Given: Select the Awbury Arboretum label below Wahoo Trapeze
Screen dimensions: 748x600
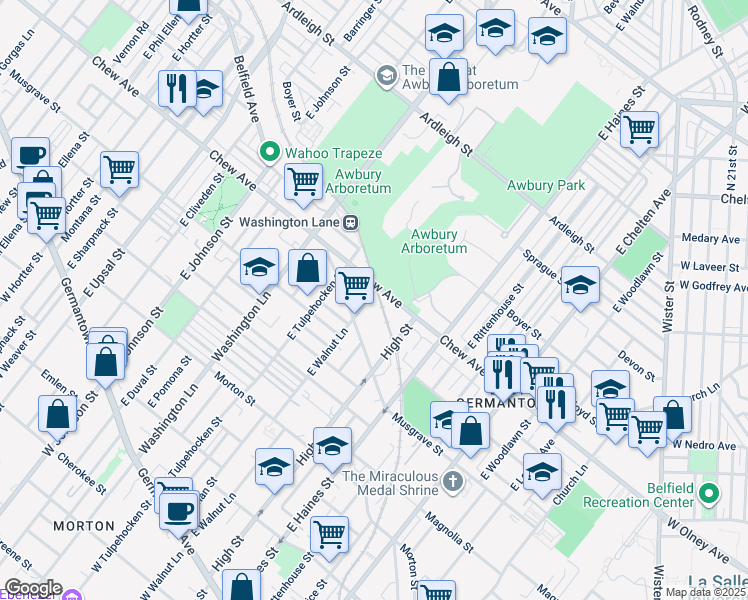Looking at the screenshot, I should tap(358, 181).
